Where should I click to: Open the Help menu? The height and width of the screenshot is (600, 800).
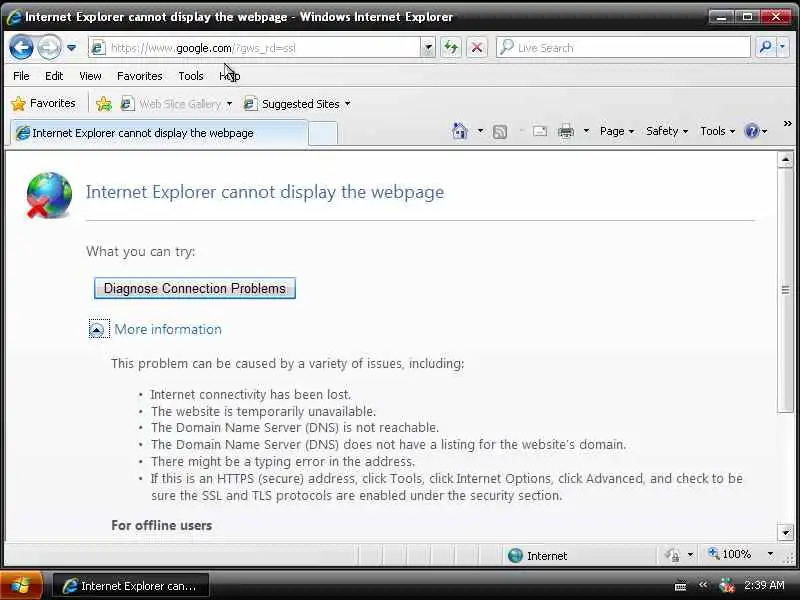click(230, 76)
